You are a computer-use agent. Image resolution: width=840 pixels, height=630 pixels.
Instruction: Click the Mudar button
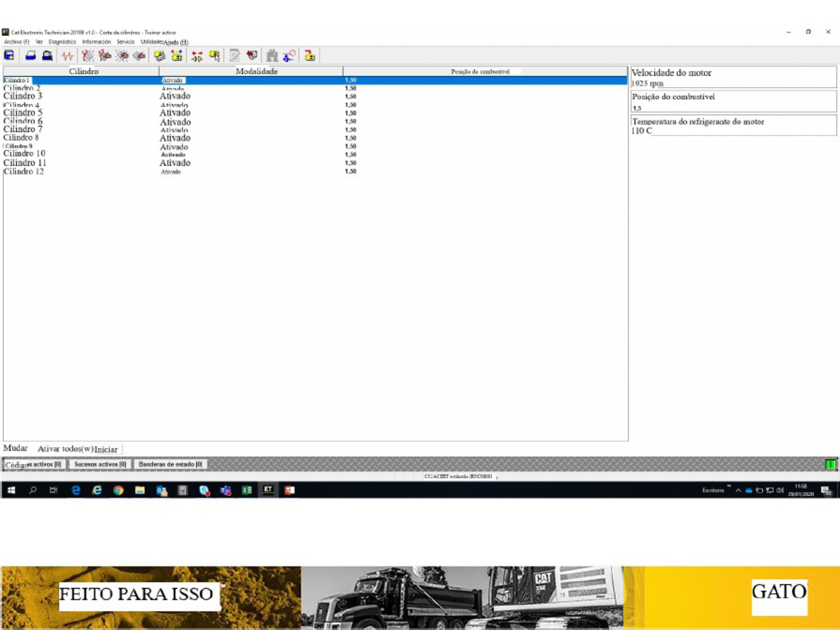[x=16, y=448]
